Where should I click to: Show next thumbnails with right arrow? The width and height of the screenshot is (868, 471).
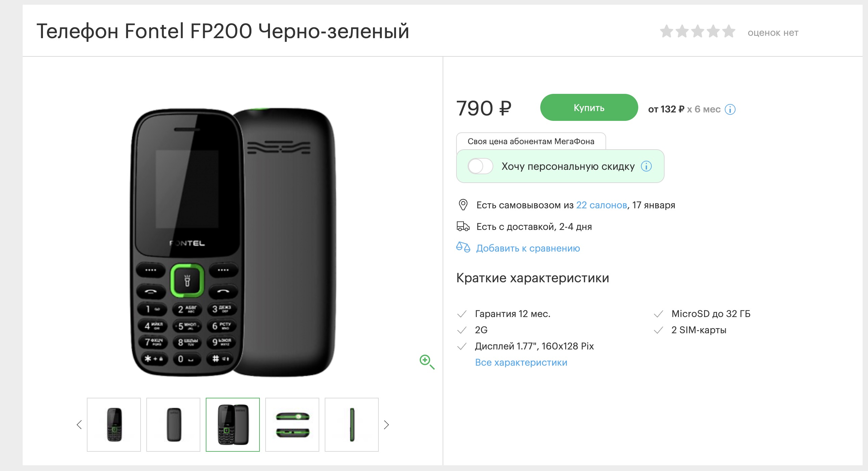pos(386,425)
